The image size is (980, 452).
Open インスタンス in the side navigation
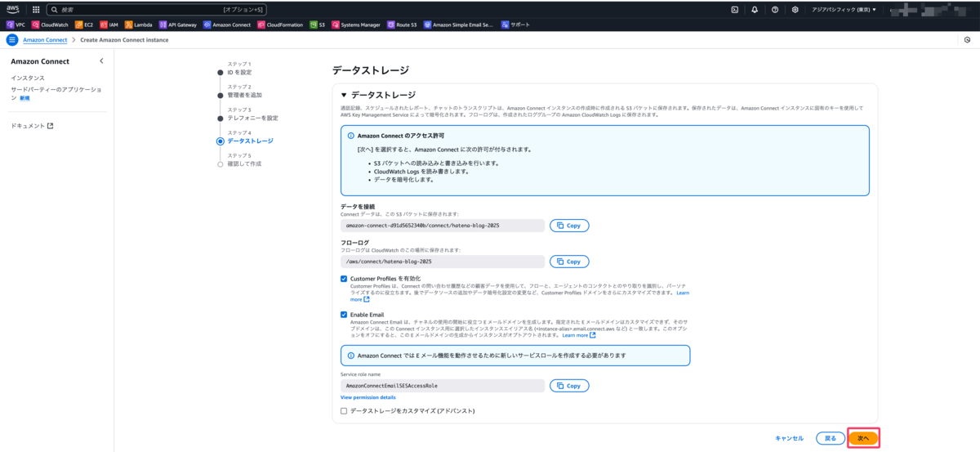(x=28, y=78)
